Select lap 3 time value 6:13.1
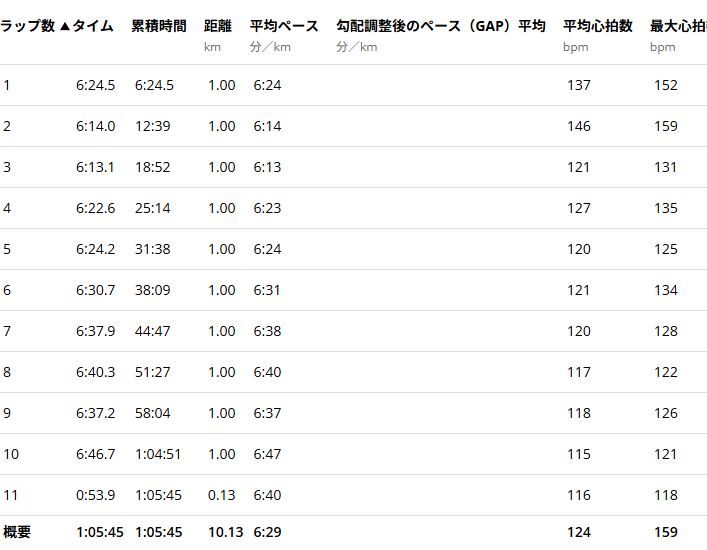Viewport: 707px width, 550px height. pos(96,167)
